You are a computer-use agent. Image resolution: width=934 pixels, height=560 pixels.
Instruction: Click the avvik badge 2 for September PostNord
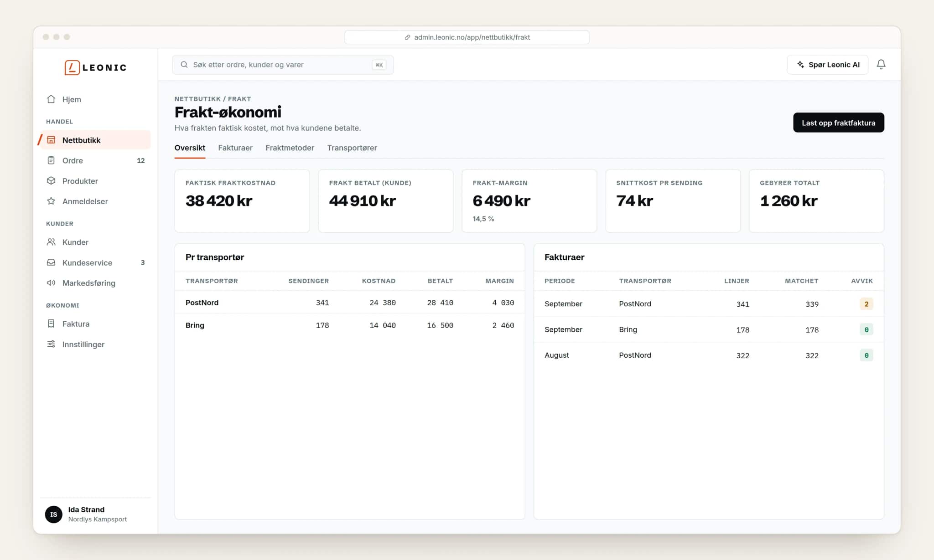tap(866, 304)
